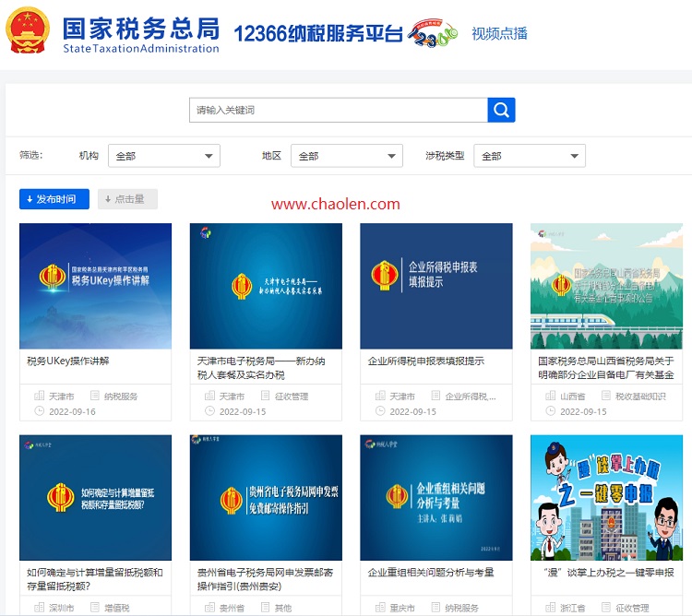Open thumbnail of 企业所得税申报表填报提示 video
The height and width of the screenshot is (616, 692).
pos(436,286)
